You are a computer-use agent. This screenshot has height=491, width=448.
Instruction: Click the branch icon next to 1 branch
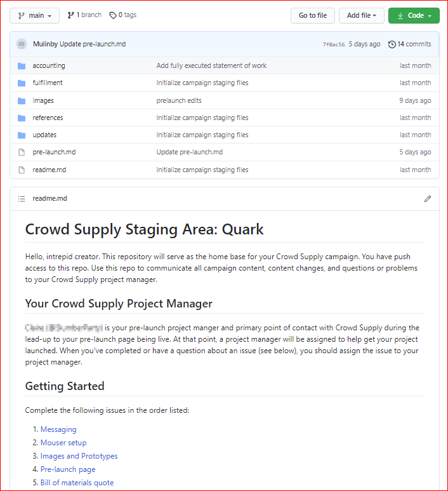70,15
